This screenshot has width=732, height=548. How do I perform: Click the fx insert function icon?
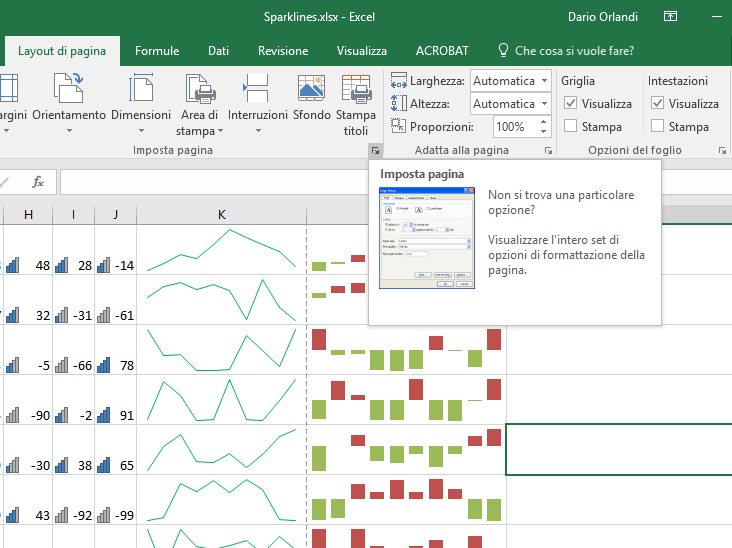38,182
